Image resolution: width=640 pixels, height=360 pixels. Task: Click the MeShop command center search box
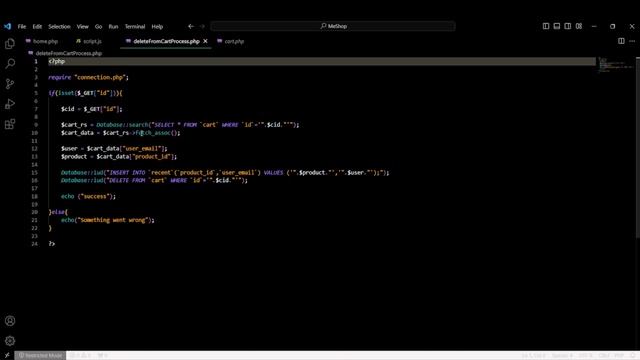(333, 26)
